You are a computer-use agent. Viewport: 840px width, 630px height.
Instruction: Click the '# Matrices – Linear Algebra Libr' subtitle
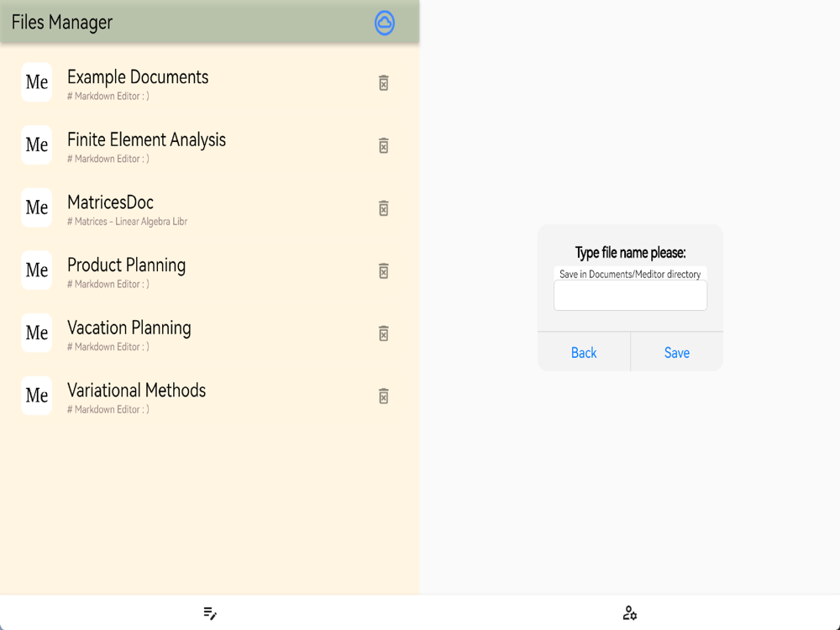point(128,221)
